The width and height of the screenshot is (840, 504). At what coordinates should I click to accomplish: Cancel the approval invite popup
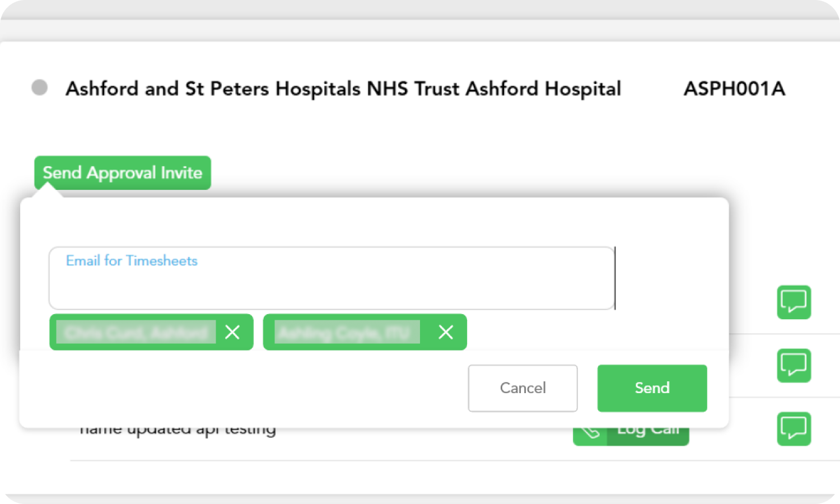(x=522, y=388)
